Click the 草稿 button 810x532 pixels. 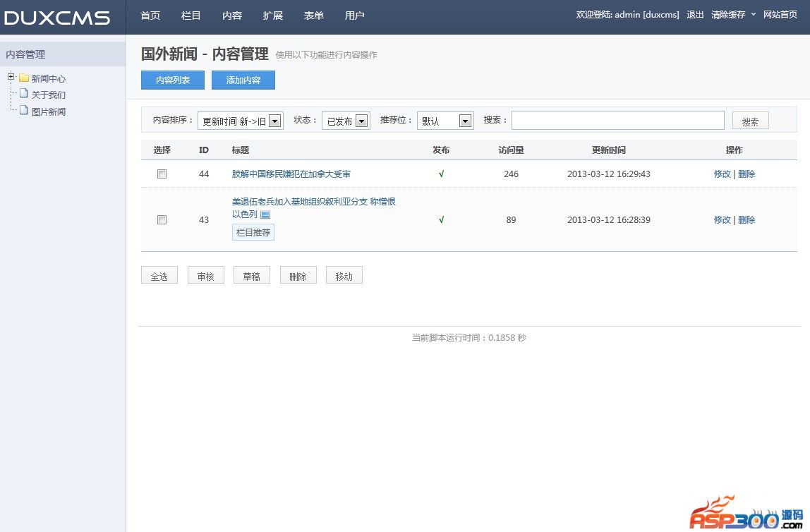252,276
